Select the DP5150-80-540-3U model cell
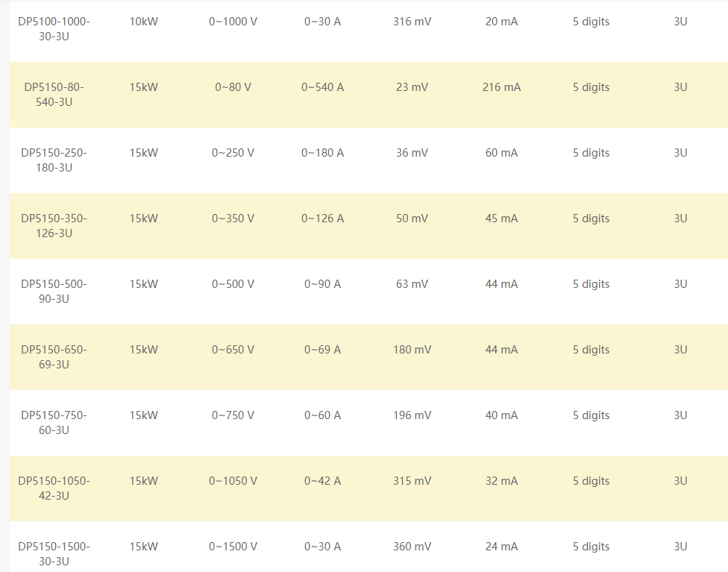 tap(54, 95)
